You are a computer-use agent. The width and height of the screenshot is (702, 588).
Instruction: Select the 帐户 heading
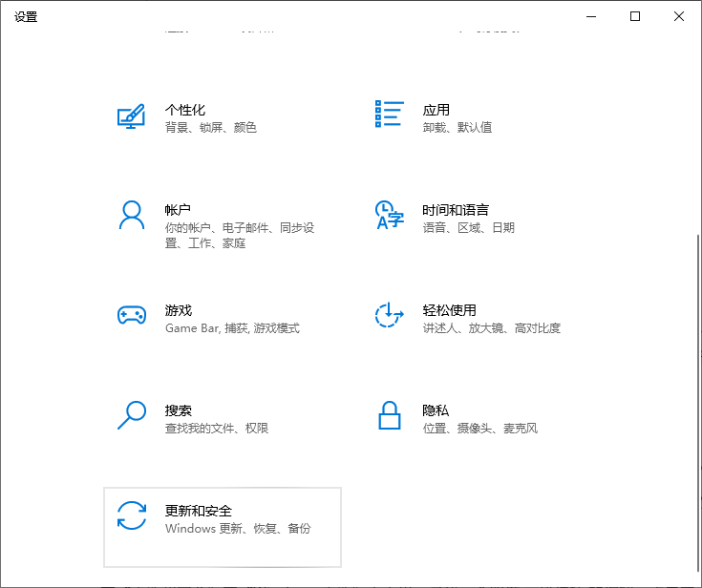pyautogui.click(x=178, y=210)
